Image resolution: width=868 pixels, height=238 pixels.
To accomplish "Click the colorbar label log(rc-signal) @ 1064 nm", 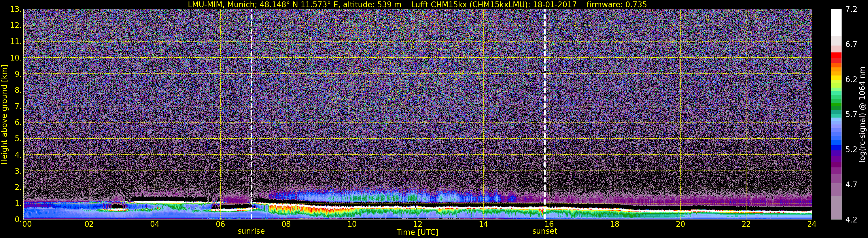I will tap(863, 114).
